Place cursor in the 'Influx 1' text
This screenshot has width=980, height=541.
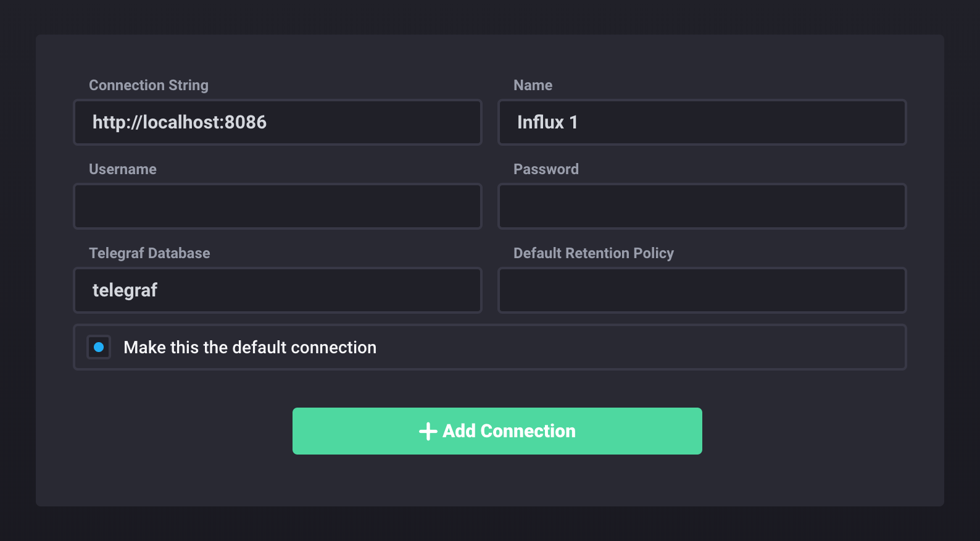[x=547, y=122]
